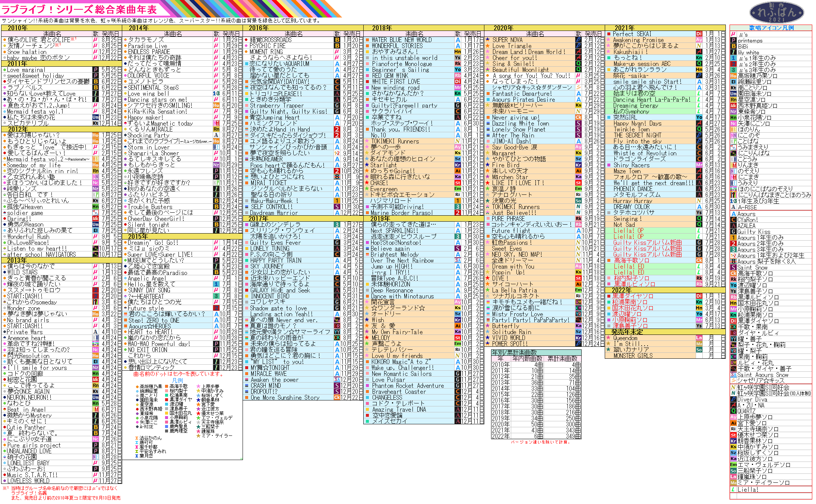Click the 2018年 year header
The height and width of the screenshot is (504, 816).
(x=424, y=28)
